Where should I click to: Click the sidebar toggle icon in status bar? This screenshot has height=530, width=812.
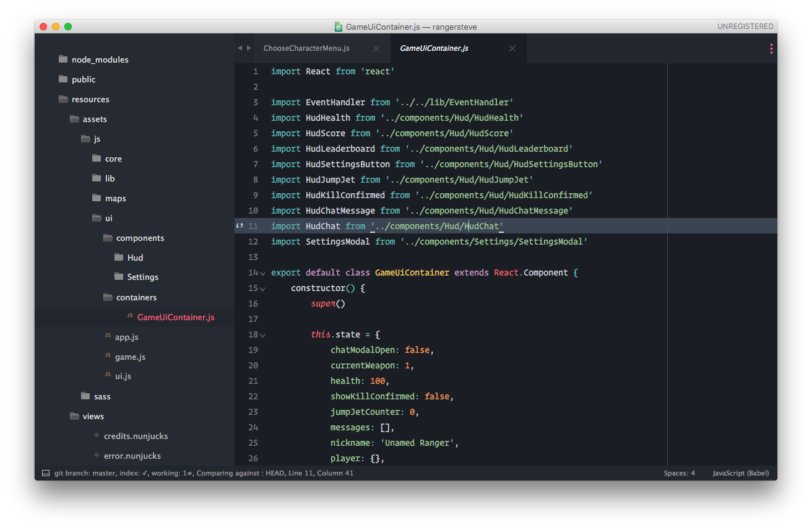[45, 473]
